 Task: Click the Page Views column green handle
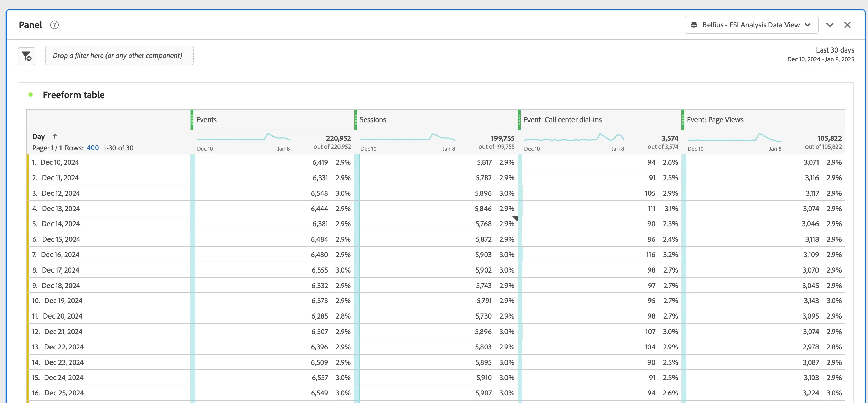tap(683, 120)
